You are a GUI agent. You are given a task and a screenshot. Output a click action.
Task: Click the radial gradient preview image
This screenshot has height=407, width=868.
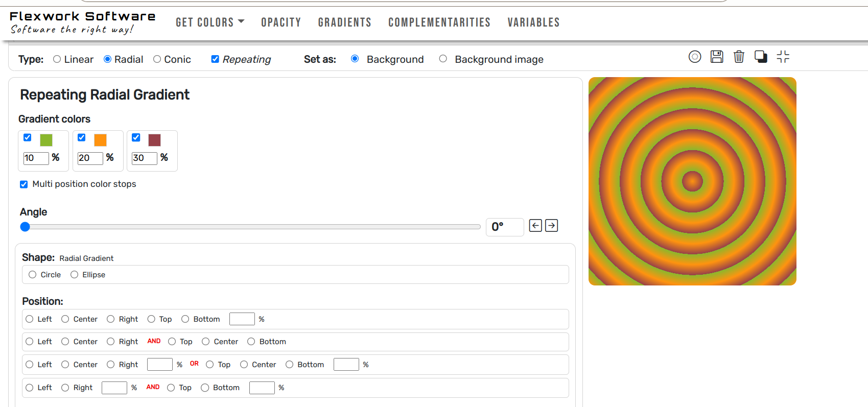click(692, 181)
